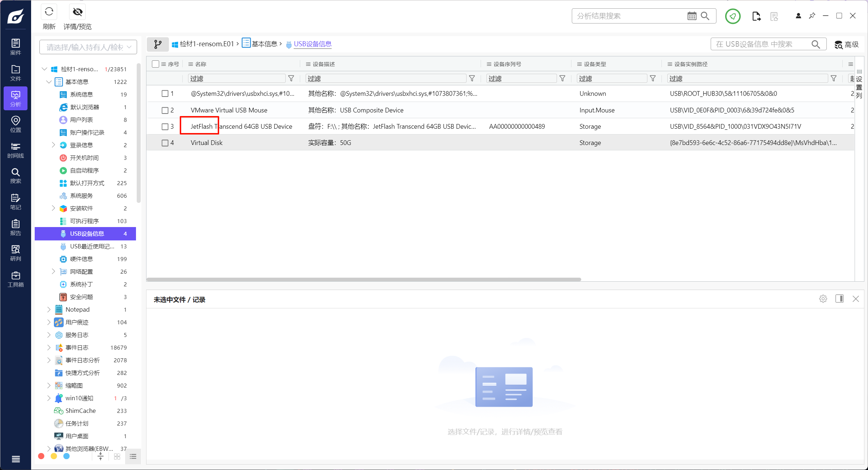Click the calendar icon in search box

point(692,16)
